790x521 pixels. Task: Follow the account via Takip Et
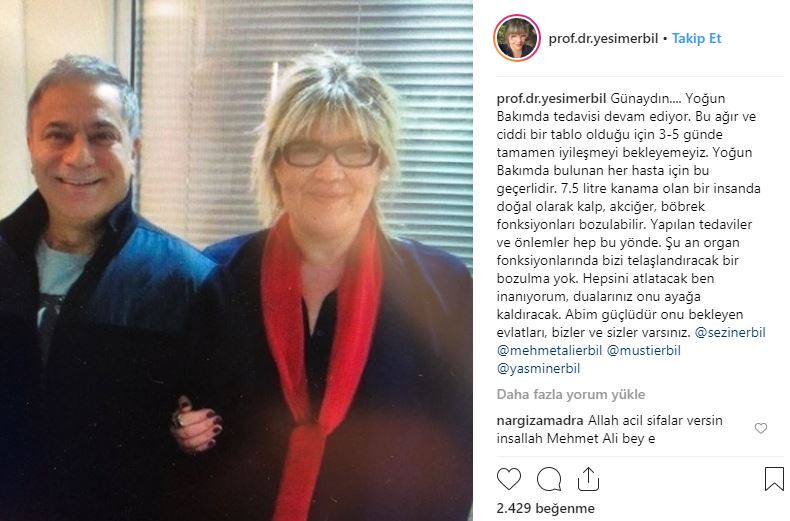click(x=697, y=38)
